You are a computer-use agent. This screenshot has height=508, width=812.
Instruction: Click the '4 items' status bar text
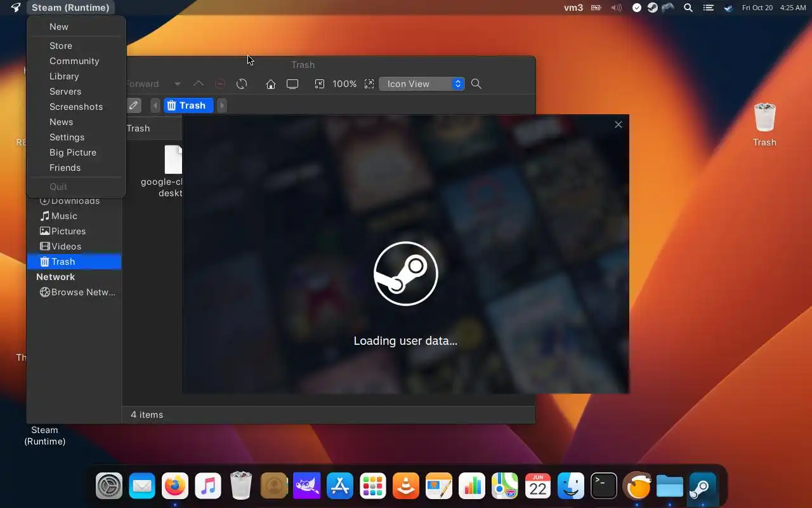coord(147,415)
